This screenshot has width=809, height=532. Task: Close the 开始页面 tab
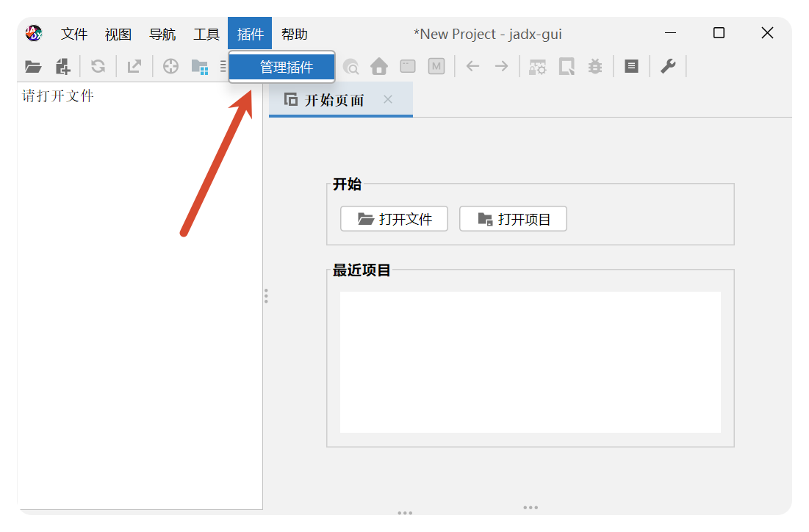point(388,100)
